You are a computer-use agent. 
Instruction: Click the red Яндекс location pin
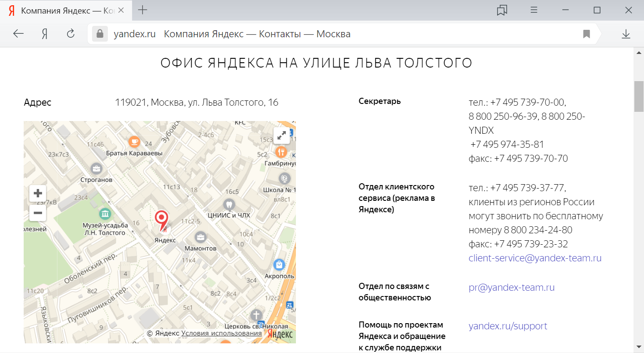click(161, 220)
